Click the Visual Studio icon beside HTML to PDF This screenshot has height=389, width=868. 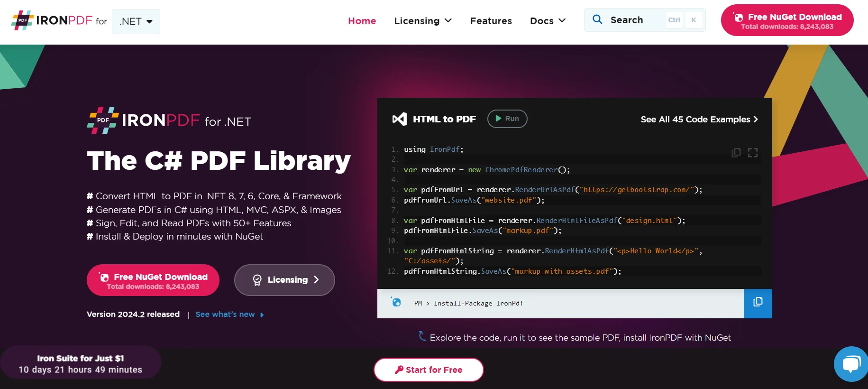[x=400, y=119]
